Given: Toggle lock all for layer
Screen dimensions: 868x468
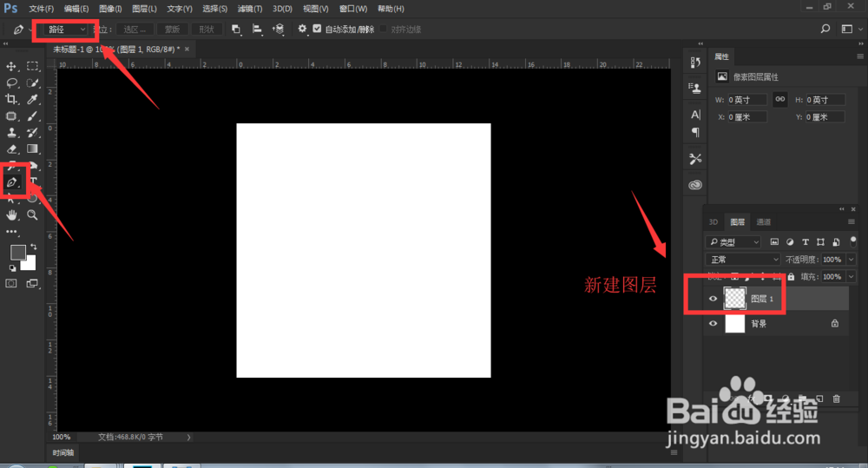Looking at the screenshot, I should point(791,276).
